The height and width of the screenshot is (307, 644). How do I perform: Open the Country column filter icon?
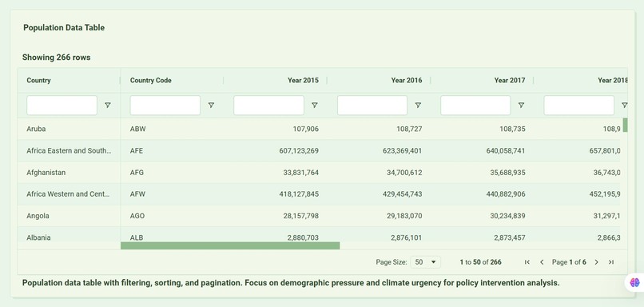(x=108, y=106)
